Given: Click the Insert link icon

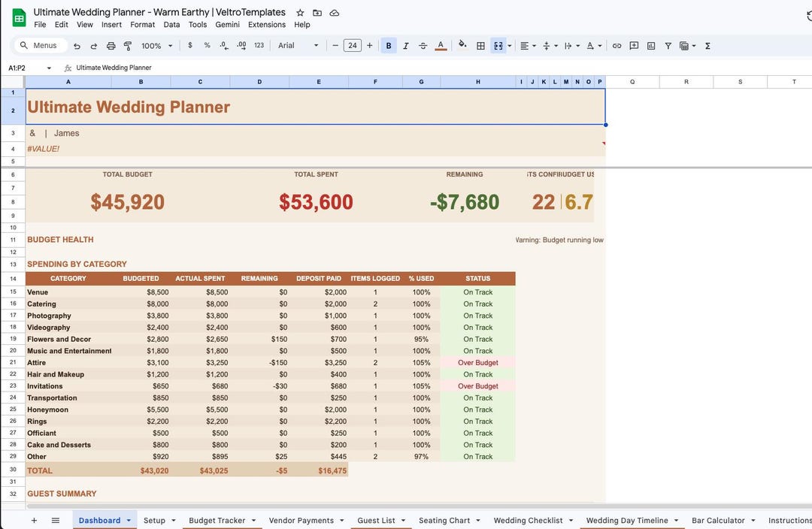Looking at the screenshot, I should [617, 46].
